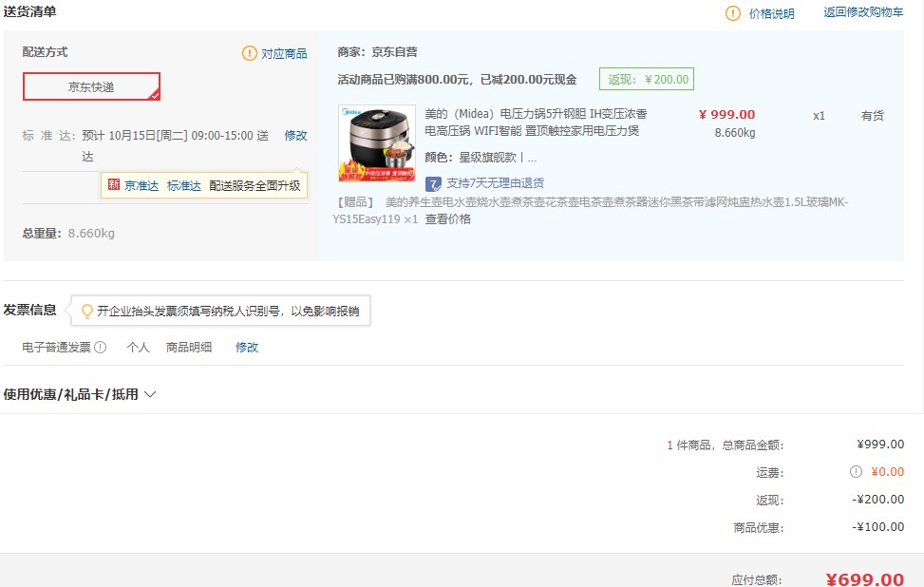This screenshot has width=924, height=587.
Task: Click the 个人 invoice title text
Action: (x=138, y=347)
